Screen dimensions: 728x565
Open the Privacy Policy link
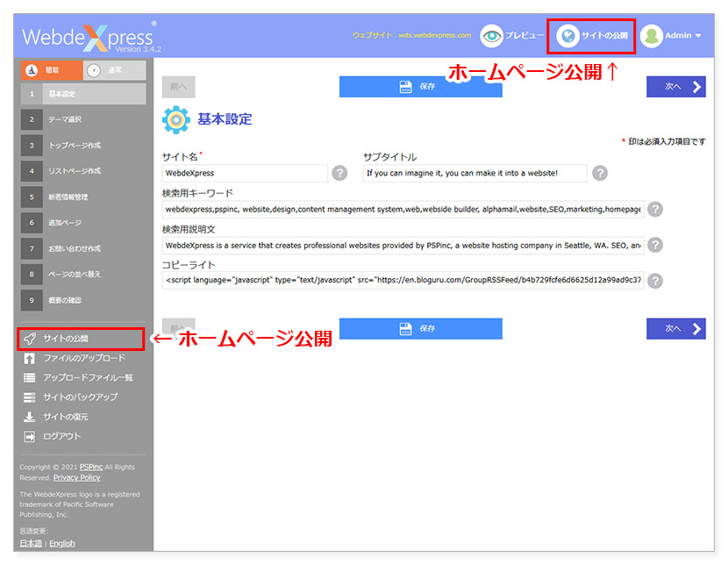(76, 478)
